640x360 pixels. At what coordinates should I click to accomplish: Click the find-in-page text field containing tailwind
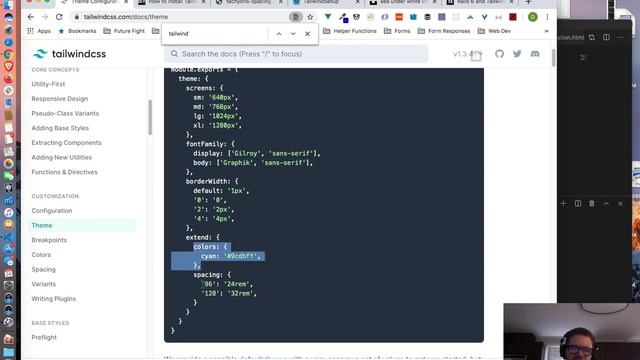pos(216,34)
